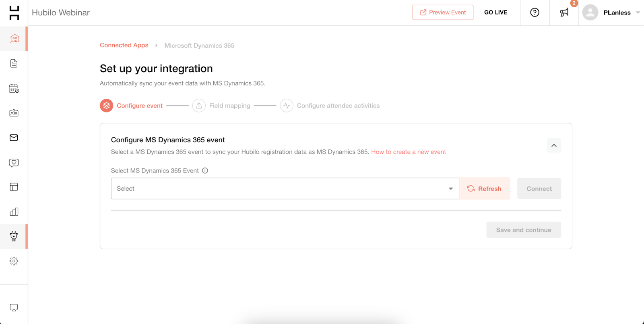Click the GO LIVE button
644x324 pixels.
click(496, 12)
